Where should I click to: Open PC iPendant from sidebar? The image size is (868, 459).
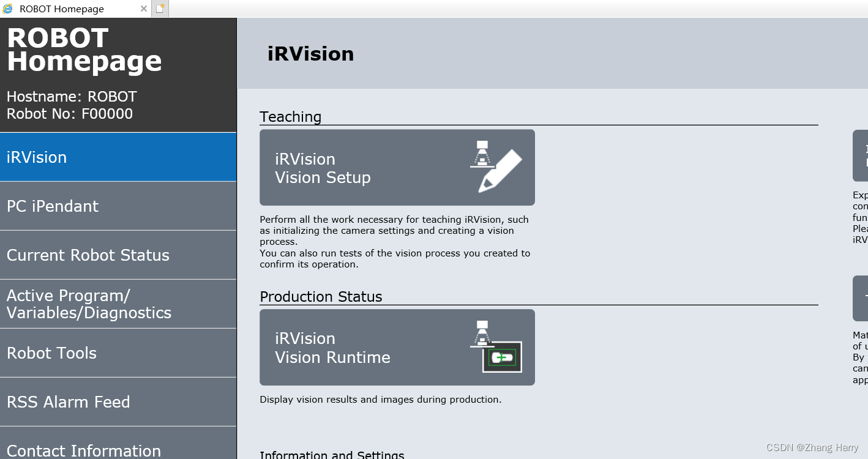118,206
